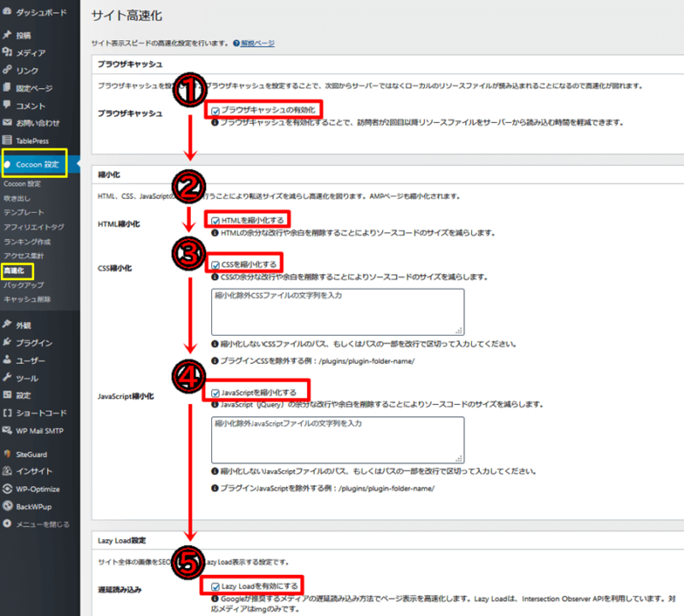Open アクセス集計 submenu item

pos(24,256)
